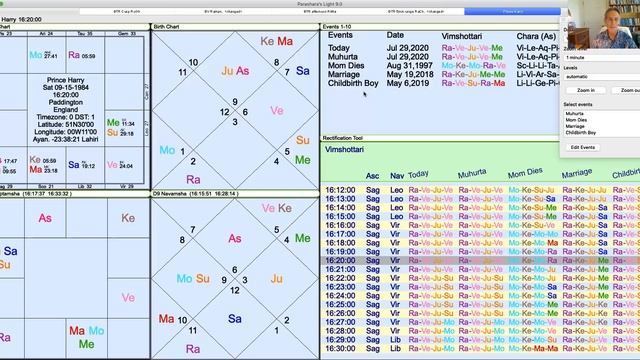Click 'Ve Ke' in the Navamsha chart
Viewport: 640px width, 360px height.
pyautogui.click(x=277, y=208)
